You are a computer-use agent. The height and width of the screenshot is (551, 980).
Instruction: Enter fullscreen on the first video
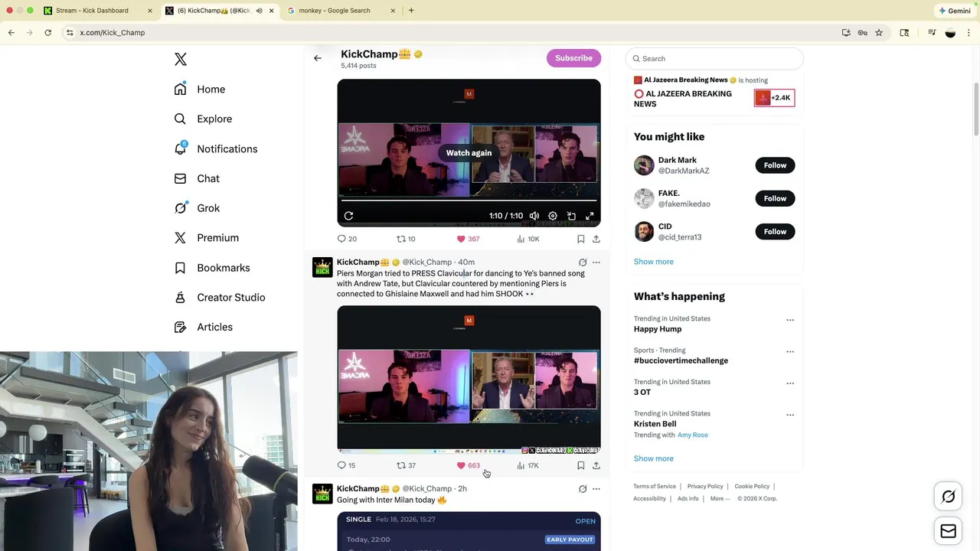point(590,216)
